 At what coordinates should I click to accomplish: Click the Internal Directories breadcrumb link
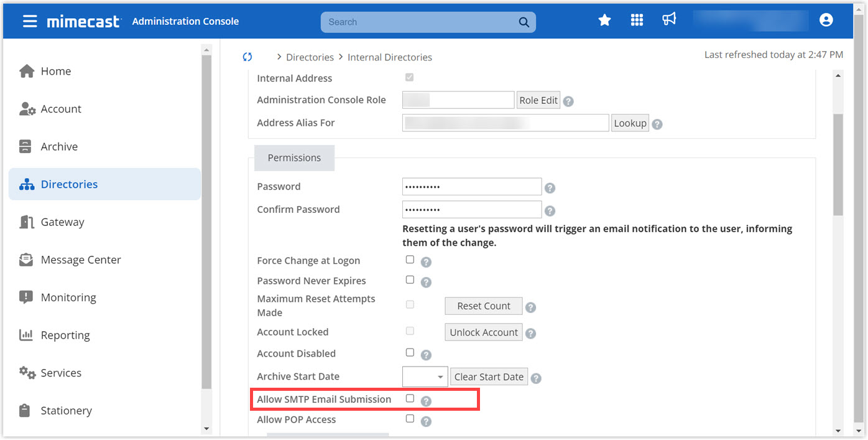(389, 57)
